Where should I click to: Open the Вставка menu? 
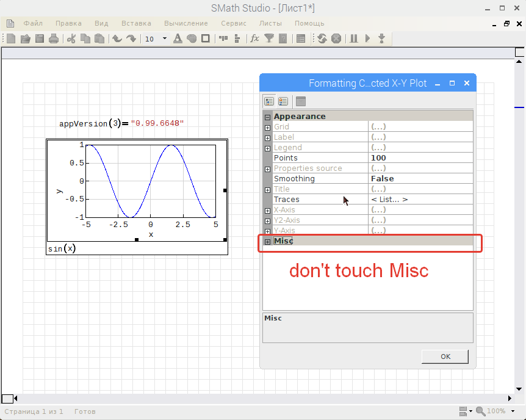(x=136, y=23)
